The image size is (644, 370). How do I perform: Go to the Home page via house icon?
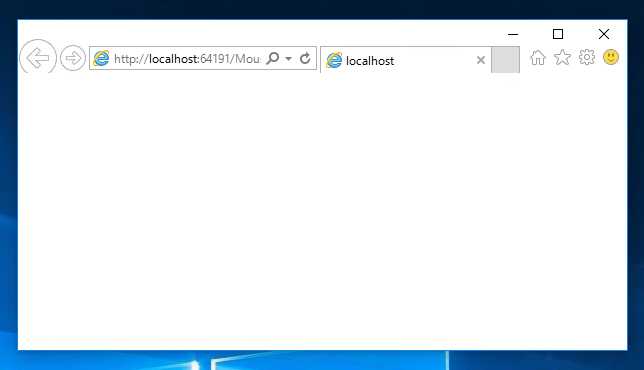538,57
